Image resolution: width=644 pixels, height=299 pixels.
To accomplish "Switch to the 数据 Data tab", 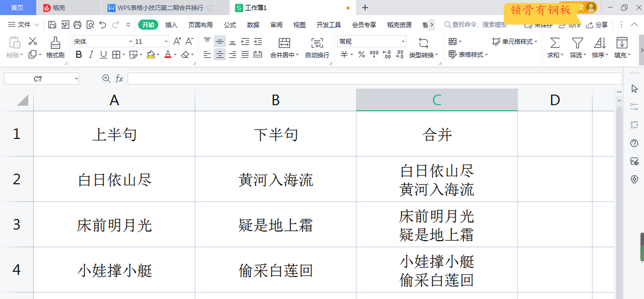I will (253, 25).
